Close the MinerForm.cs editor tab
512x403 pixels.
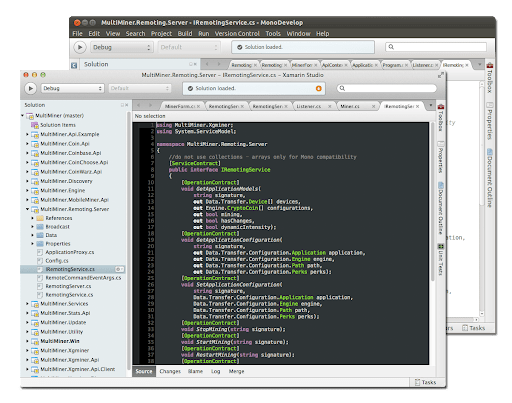pos(198,106)
